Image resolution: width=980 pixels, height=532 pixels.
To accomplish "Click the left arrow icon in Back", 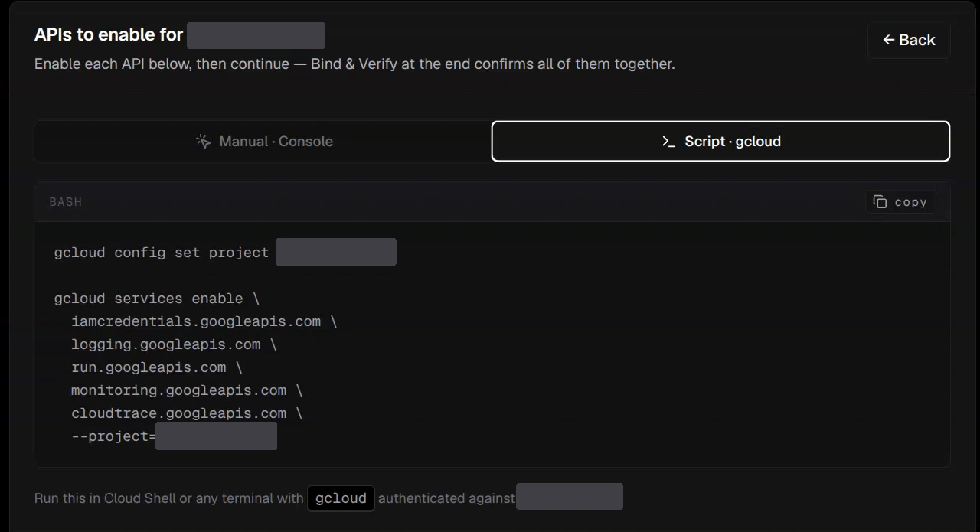I will click(x=889, y=40).
